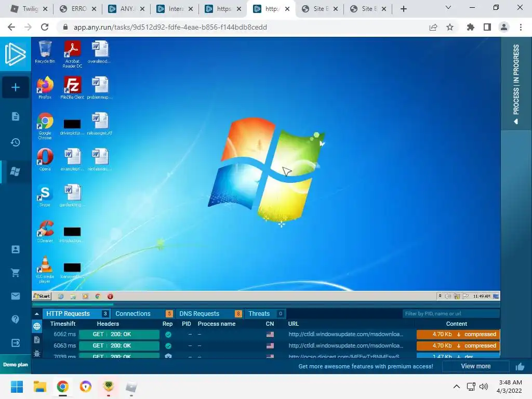Viewport: 532px width, 399px height.
Task: Click the sign out sidebar icon
Action: (15, 343)
